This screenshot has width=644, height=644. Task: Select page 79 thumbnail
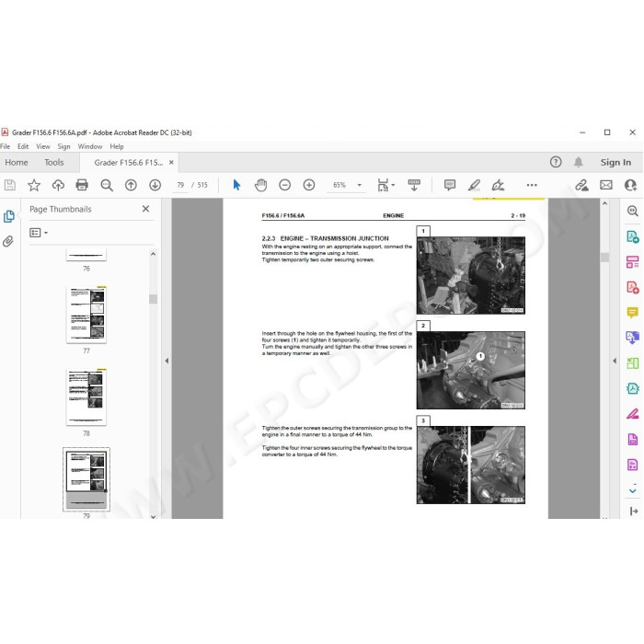(86, 479)
